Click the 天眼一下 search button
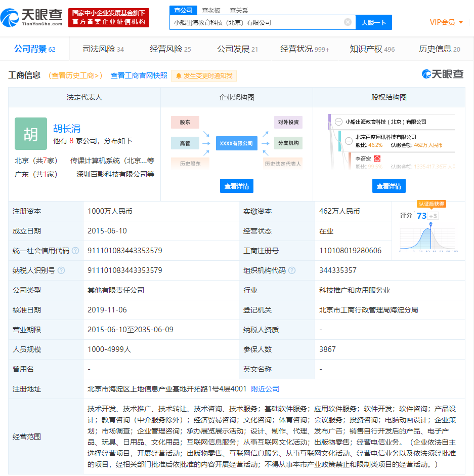This screenshot has height=476, width=474. [x=374, y=22]
